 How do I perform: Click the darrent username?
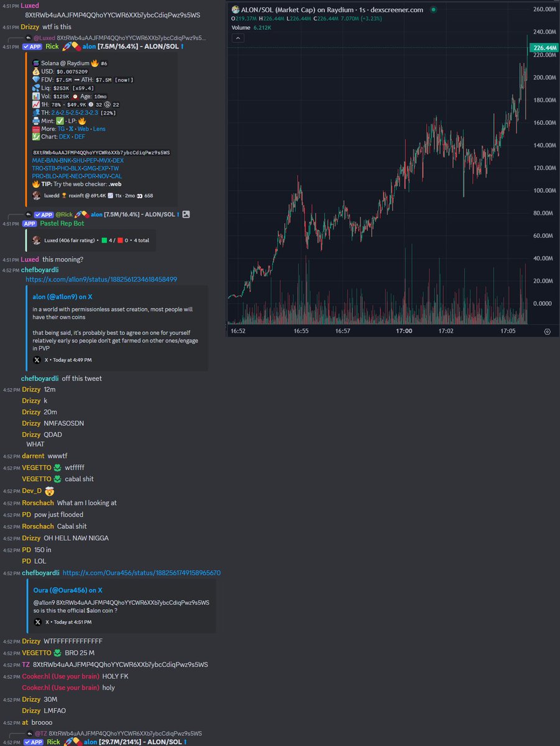click(x=33, y=456)
